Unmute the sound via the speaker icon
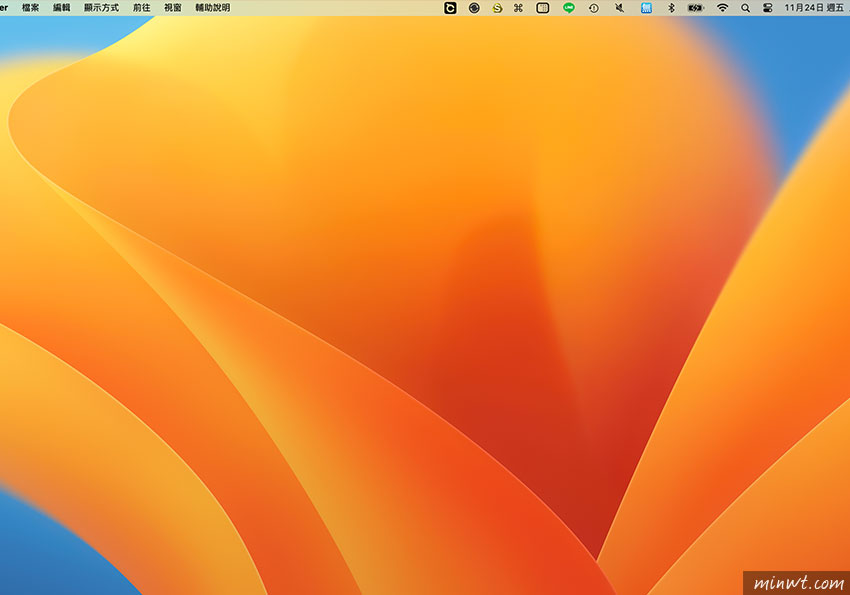The image size is (850, 595). (617, 7)
